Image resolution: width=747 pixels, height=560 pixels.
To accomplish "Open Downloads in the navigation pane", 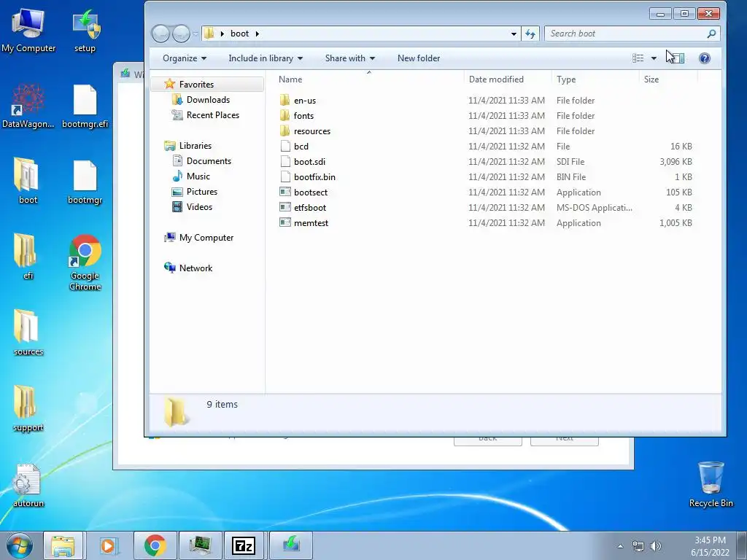I will [208, 99].
